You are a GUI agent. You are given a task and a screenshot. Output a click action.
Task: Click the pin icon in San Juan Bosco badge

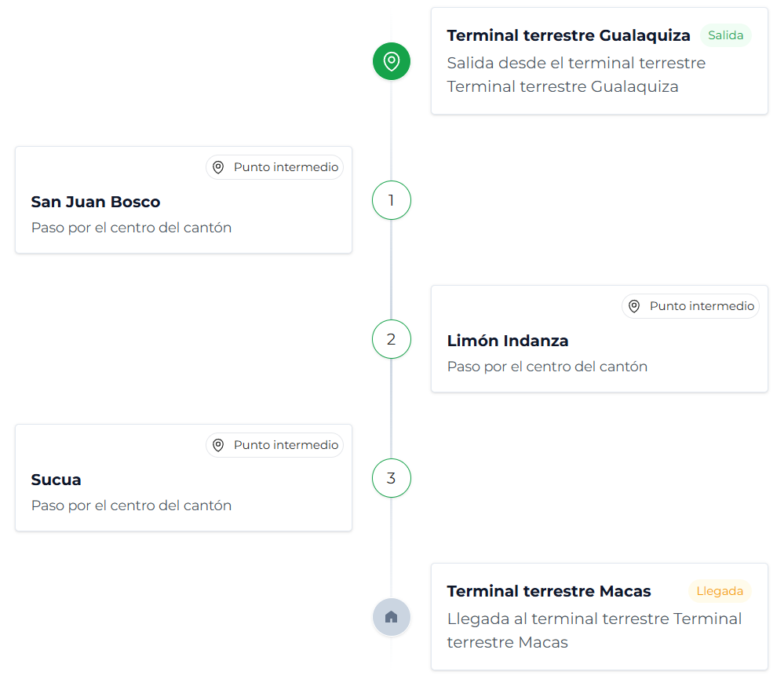pyautogui.click(x=219, y=167)
